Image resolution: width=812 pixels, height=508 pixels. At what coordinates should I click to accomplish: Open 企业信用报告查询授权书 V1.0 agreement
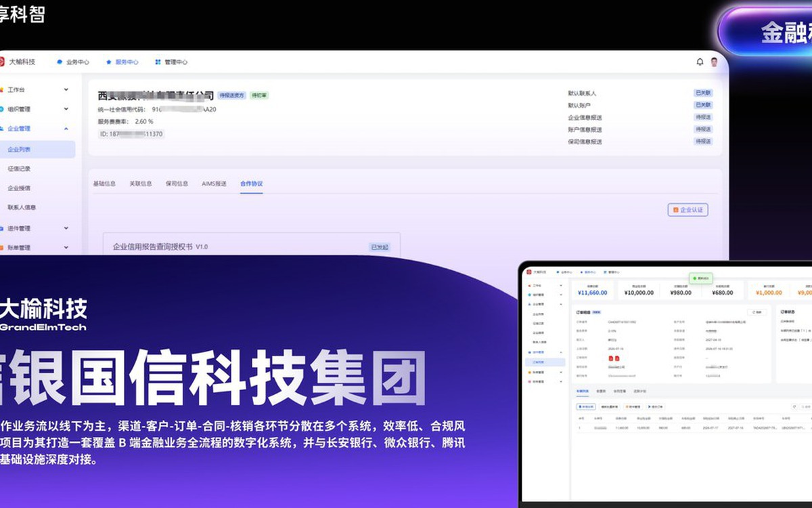(x=160, y=247)
